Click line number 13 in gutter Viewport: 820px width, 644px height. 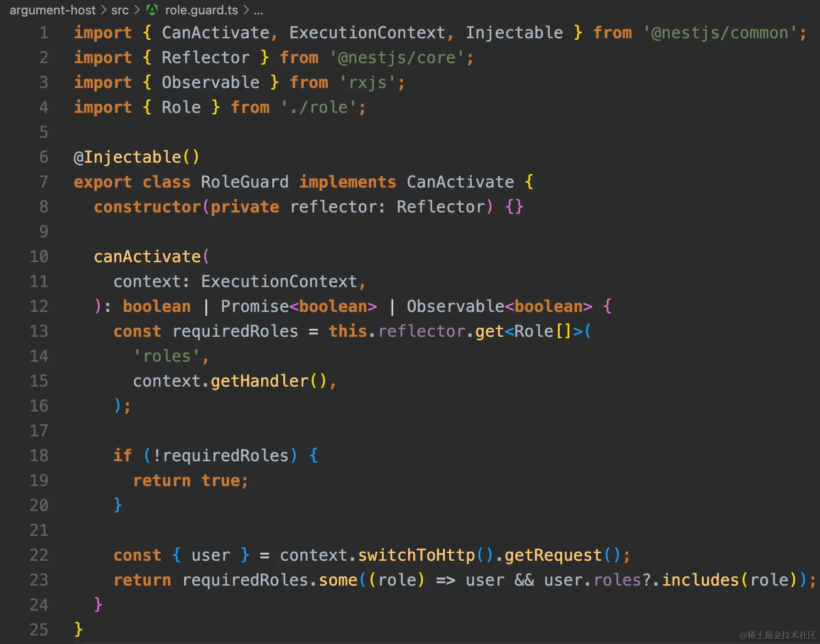(39, 331)
